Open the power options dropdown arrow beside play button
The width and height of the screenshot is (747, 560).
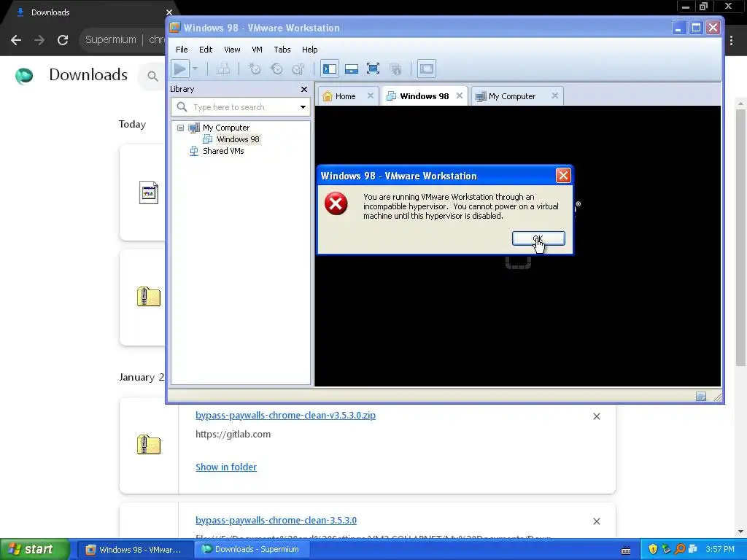195,69
